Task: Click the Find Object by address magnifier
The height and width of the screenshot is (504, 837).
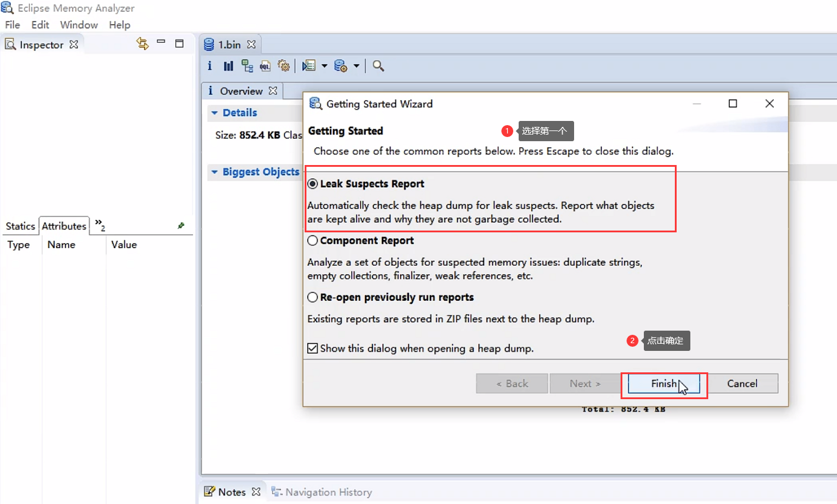Action: pos(379,66)
